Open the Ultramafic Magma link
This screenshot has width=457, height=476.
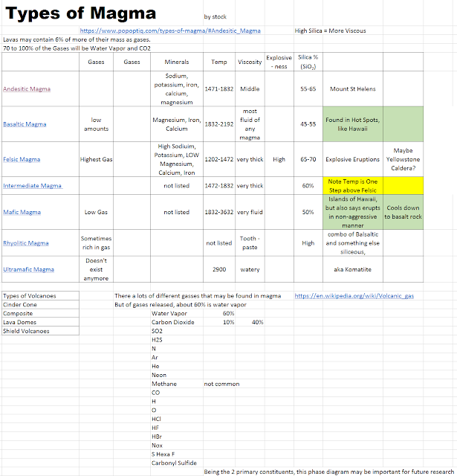[x=28, y=269]
